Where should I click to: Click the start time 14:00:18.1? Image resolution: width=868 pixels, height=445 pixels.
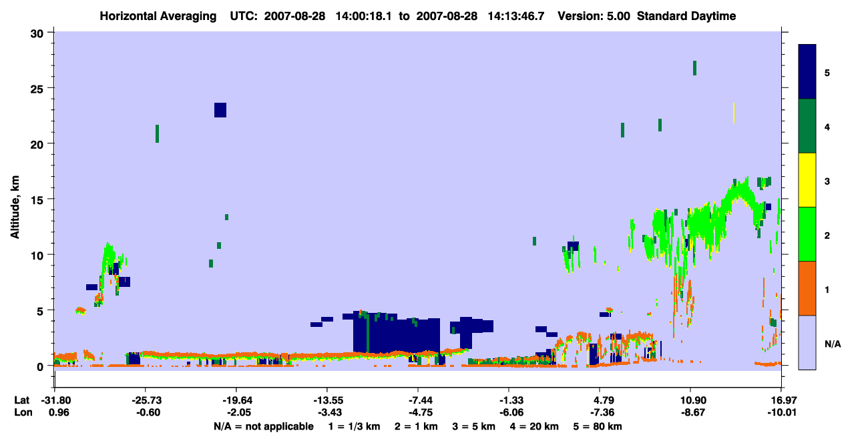pos(363,16)
